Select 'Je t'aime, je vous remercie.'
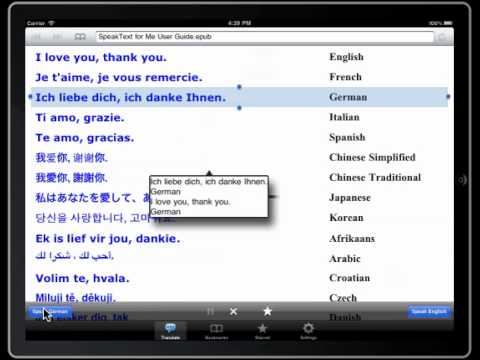This screenshot has width=480, height=360. (119, 77)
